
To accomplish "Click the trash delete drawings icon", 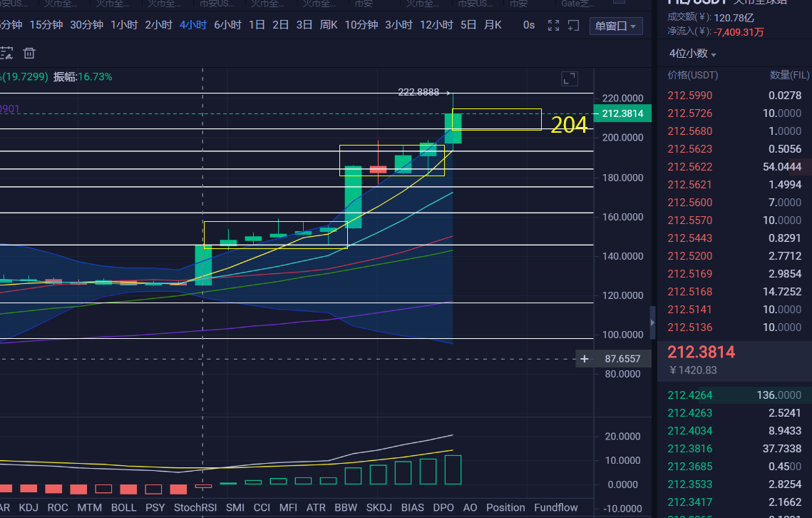I will (29, 53).
